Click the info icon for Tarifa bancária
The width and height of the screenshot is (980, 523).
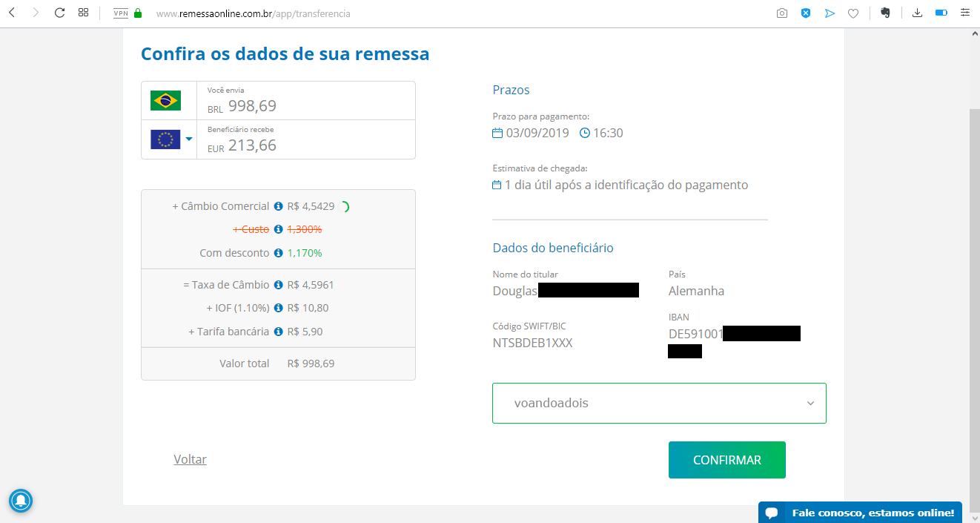tap(279, 332)
